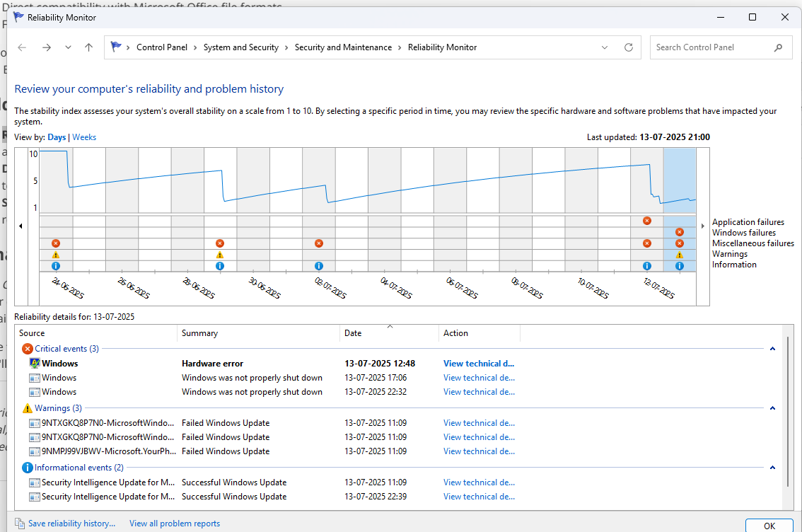Go back using the back arrow
This screenshot has height=532, width=802.
[x=22, y=47]
